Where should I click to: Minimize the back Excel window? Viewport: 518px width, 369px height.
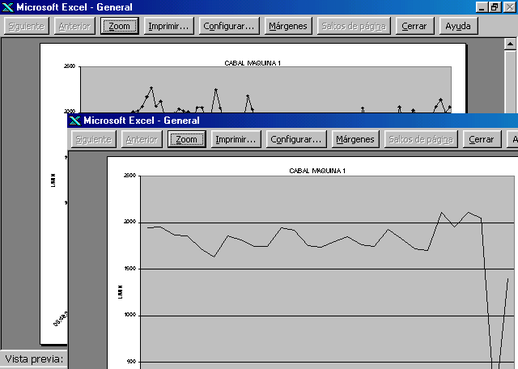coord(481,7)
